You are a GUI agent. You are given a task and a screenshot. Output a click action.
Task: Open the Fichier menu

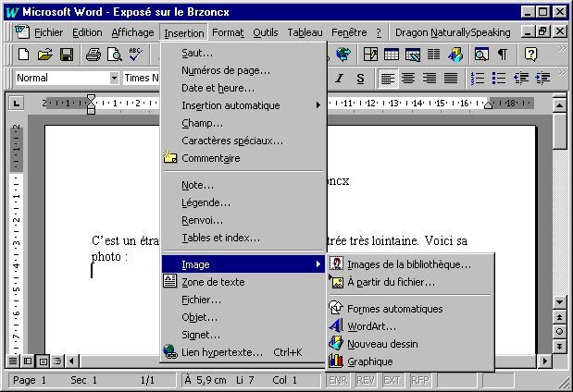click(49, 33)
